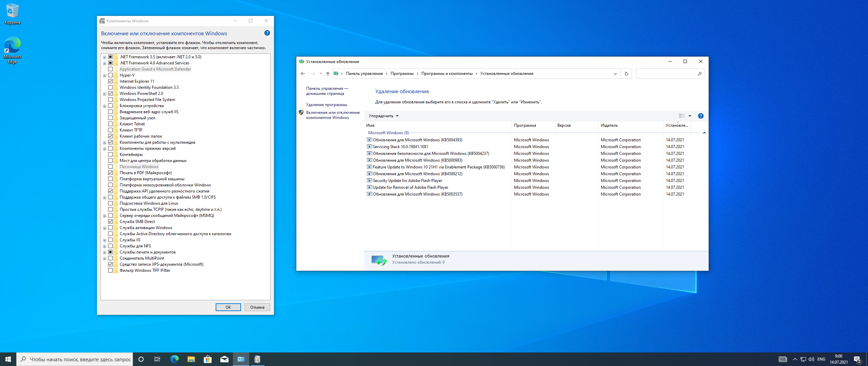Sort by Издатель column header
868x366 pixels.
pyautogui.click(x=631, y=125)
